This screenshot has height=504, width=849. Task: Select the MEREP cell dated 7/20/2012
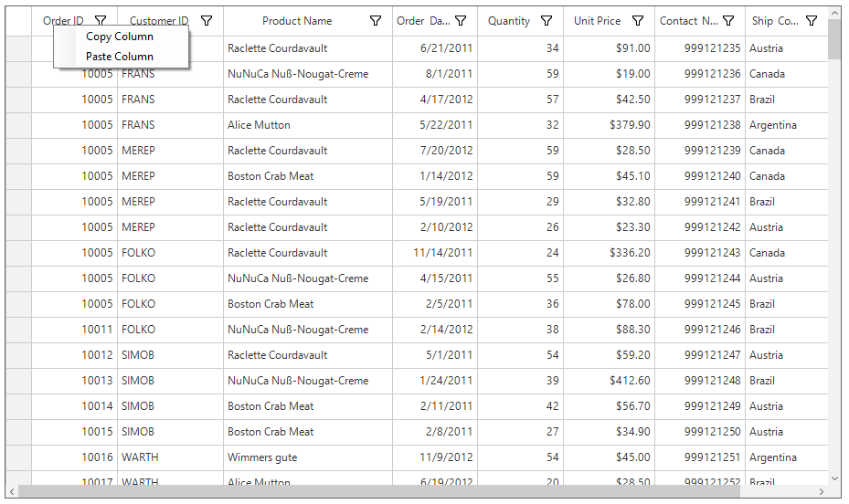click(170, 151)
